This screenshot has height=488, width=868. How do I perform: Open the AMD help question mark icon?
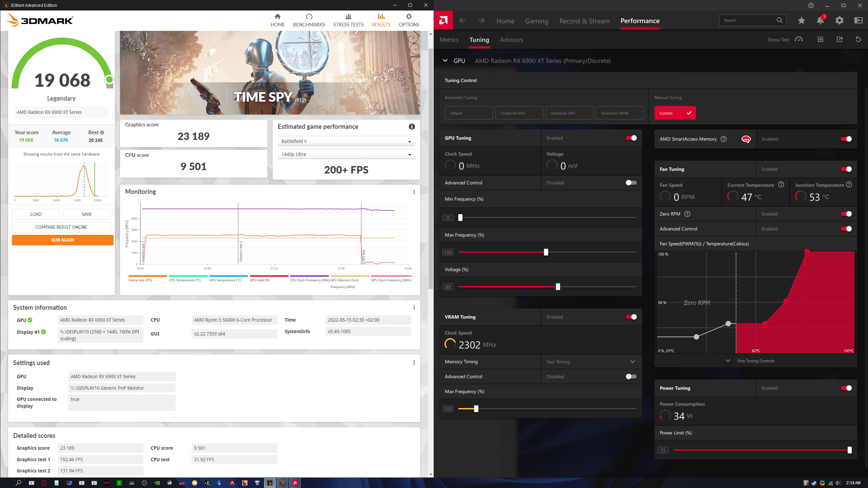[x=811, y=5]
